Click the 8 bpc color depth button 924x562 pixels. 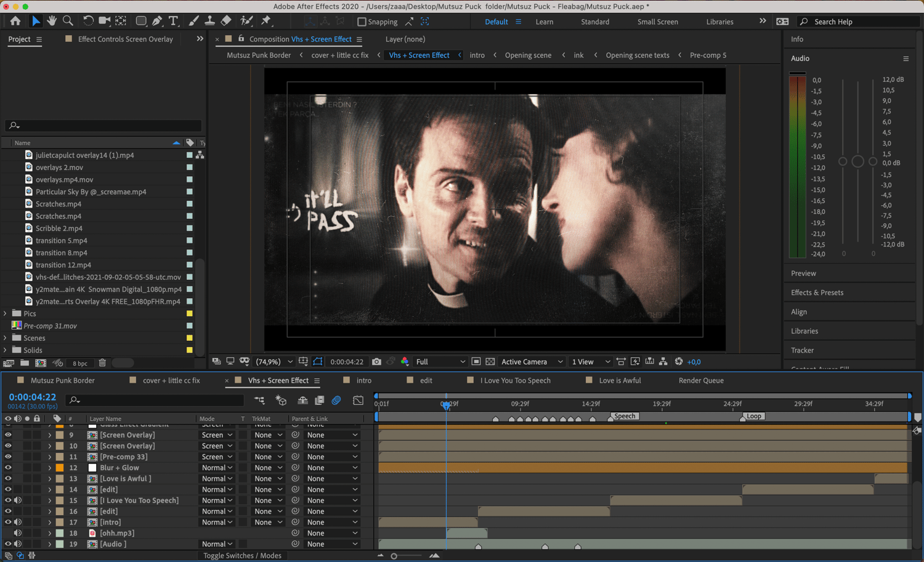pos(80,364)
